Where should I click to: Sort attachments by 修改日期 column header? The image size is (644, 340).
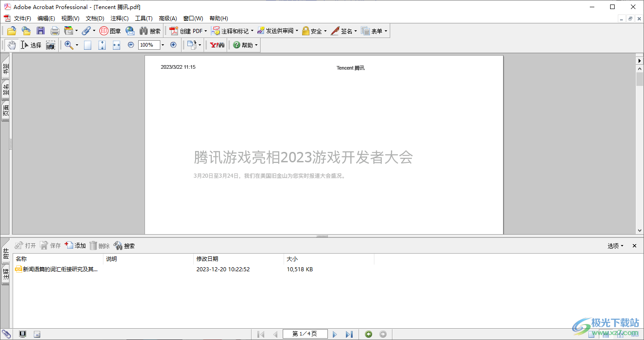point(238,259)
